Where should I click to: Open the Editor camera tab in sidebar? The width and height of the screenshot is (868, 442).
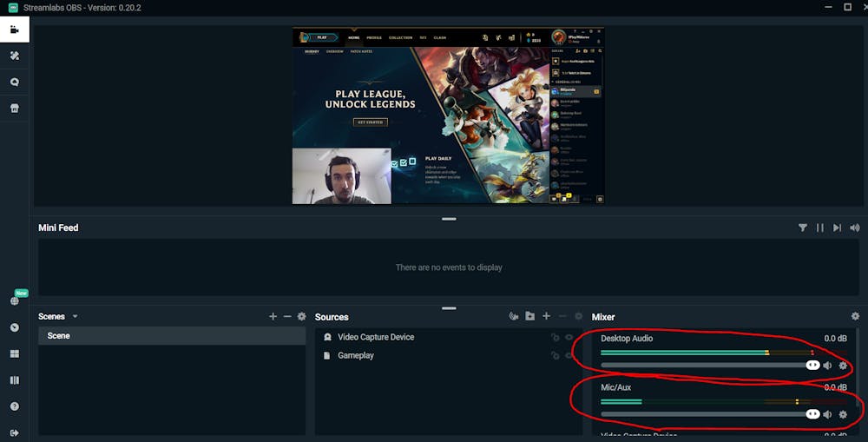click(x=15, y=30)
